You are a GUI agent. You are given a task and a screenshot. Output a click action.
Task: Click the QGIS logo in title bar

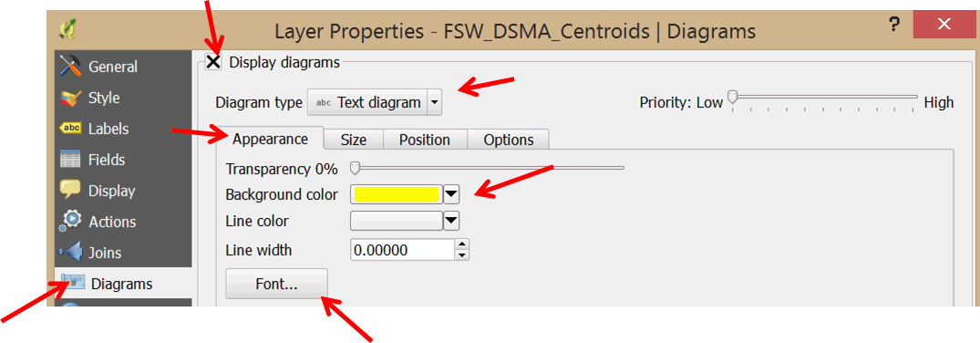[67, 30]
